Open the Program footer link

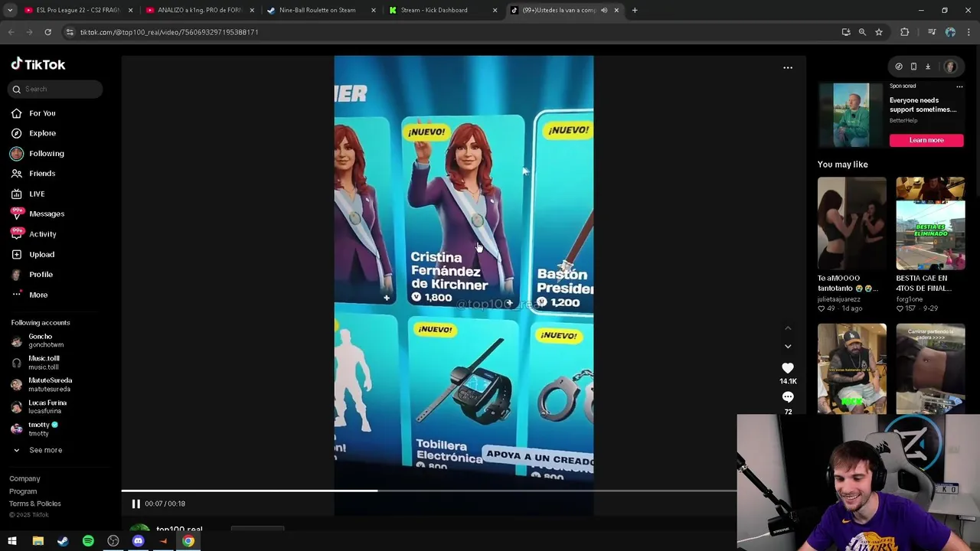23,491
